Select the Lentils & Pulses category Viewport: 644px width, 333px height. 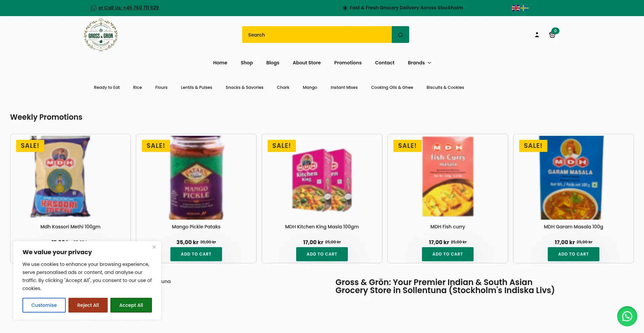(197, 88)
